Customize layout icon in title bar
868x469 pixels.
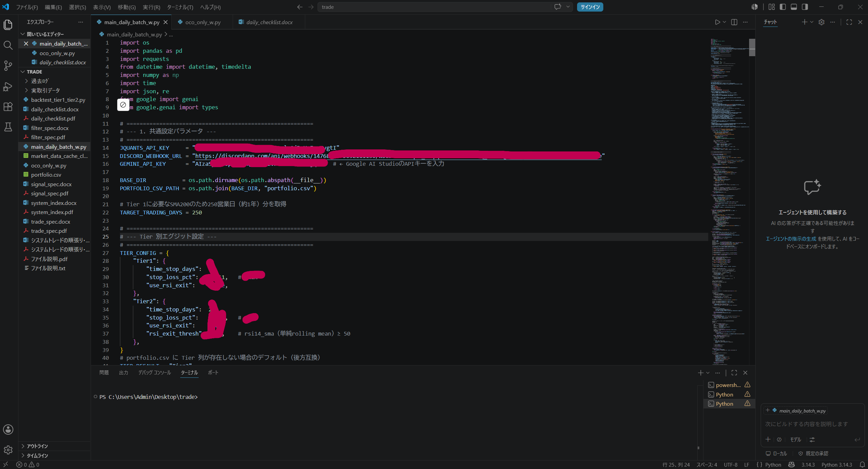pos(772,7)
